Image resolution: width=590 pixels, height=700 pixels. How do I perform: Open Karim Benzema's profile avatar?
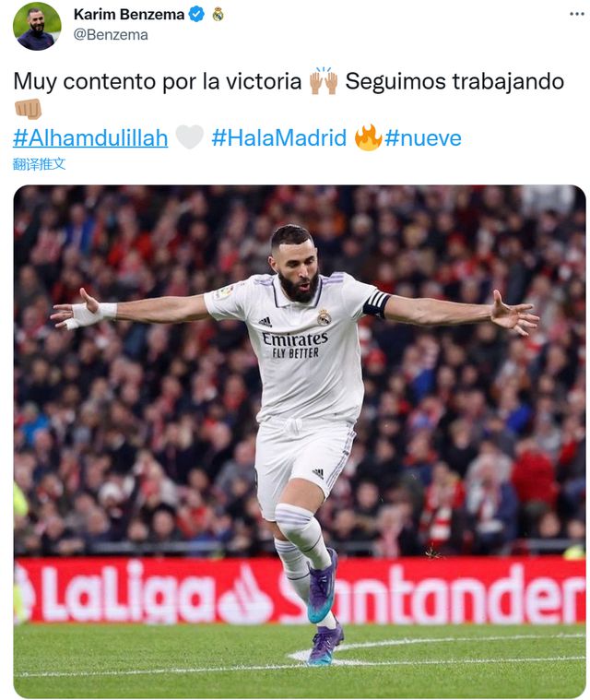click(x=37, y=26)
